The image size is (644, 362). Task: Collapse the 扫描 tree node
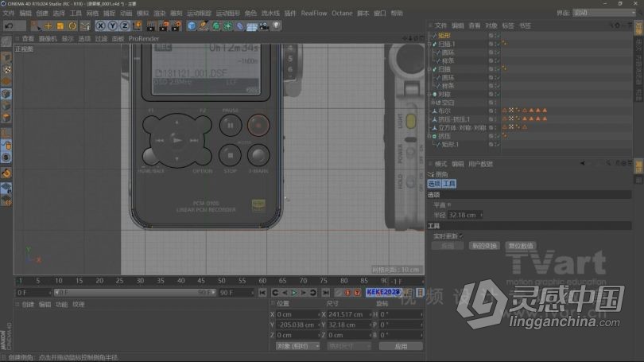click(429, 69)
